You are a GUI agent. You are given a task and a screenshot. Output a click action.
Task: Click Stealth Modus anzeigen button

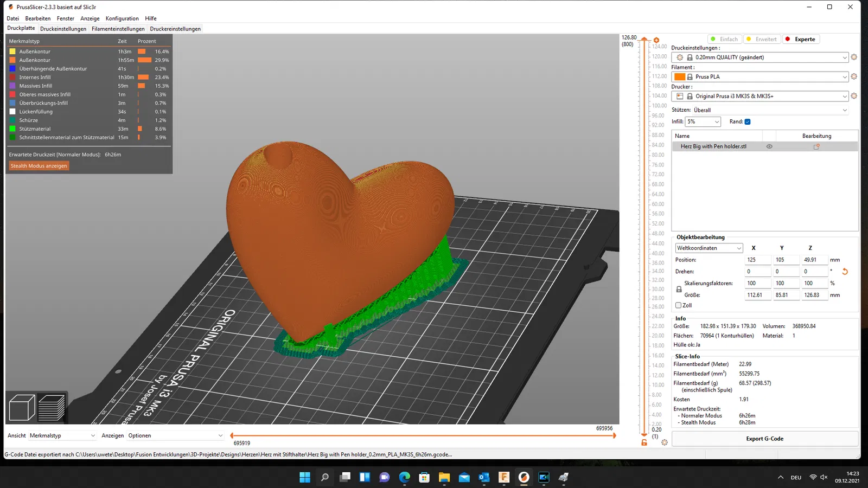[39, 166]
